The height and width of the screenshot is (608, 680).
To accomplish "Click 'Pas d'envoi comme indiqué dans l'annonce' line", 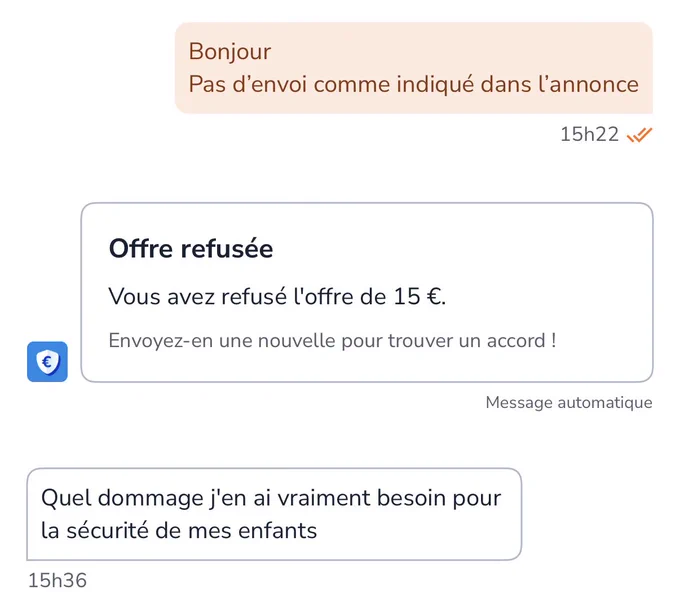I will 414,85.
